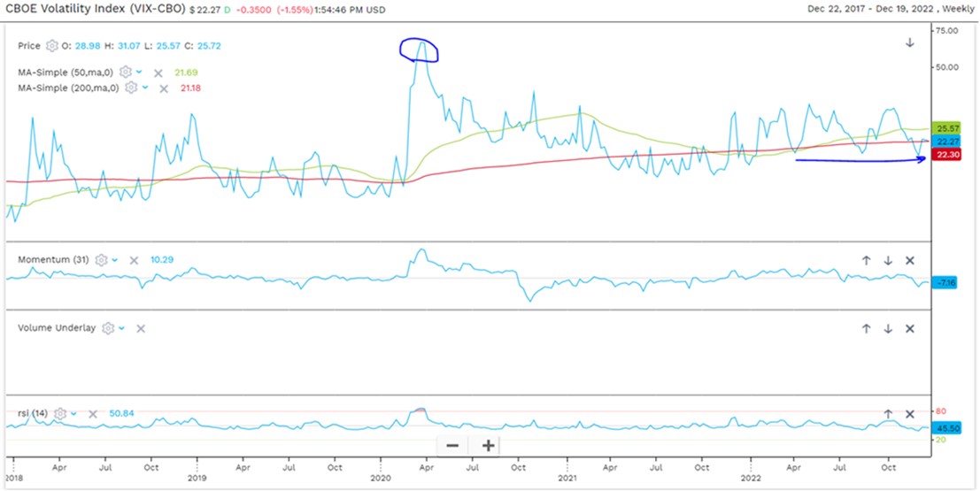Remove the MA-Simple 200 indicator
Screen dimensions: 980x491
[163, 88]
